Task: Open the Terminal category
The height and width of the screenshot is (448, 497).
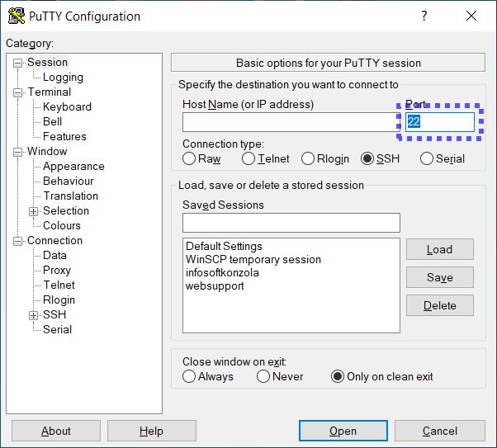Action: point(50,92)
